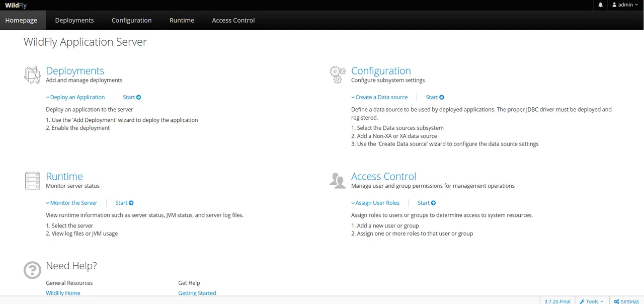Click the Runtime server rack icon
Viewport: 644px width, 304px height.
32,181
